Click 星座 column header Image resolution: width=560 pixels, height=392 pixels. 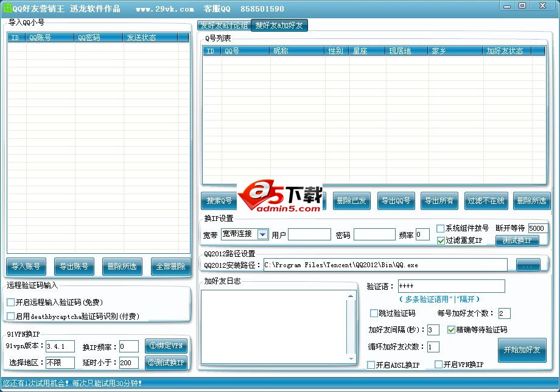point(367,51)
